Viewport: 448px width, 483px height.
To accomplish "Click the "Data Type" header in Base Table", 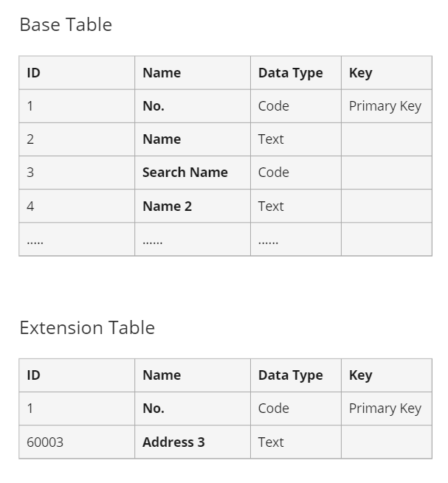I will [290, 73].
